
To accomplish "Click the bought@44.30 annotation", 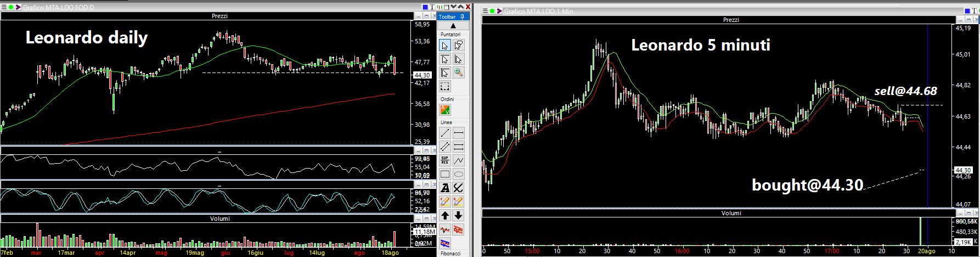I will (808, 185).
